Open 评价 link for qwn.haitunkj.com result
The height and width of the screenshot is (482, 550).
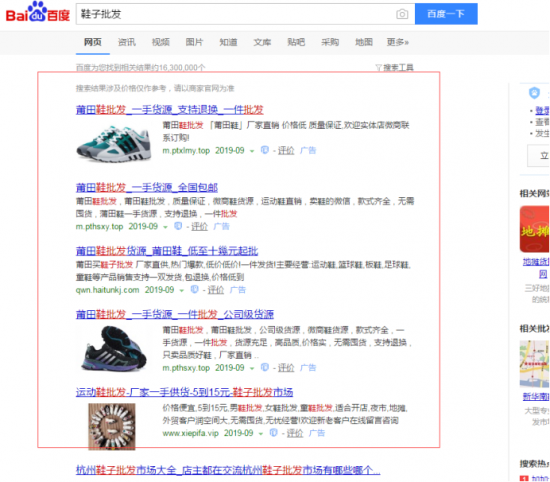tap(216, 290)
